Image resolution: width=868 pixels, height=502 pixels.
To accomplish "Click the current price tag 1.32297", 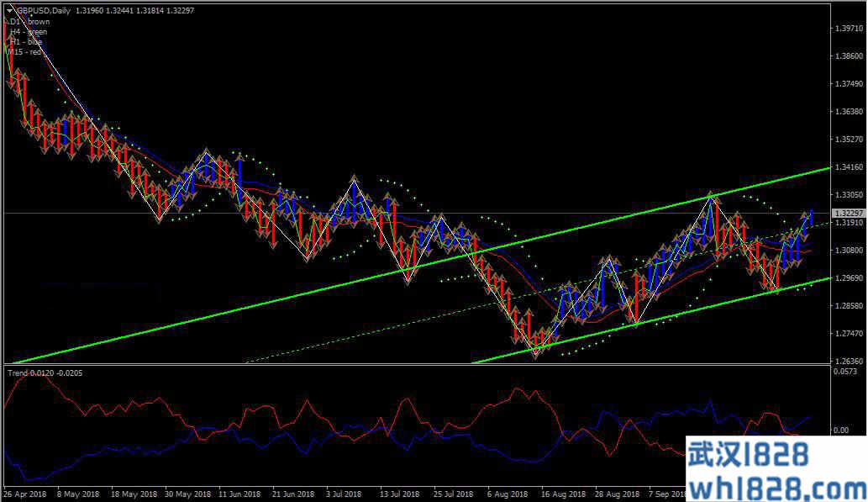I will point(849,214).
